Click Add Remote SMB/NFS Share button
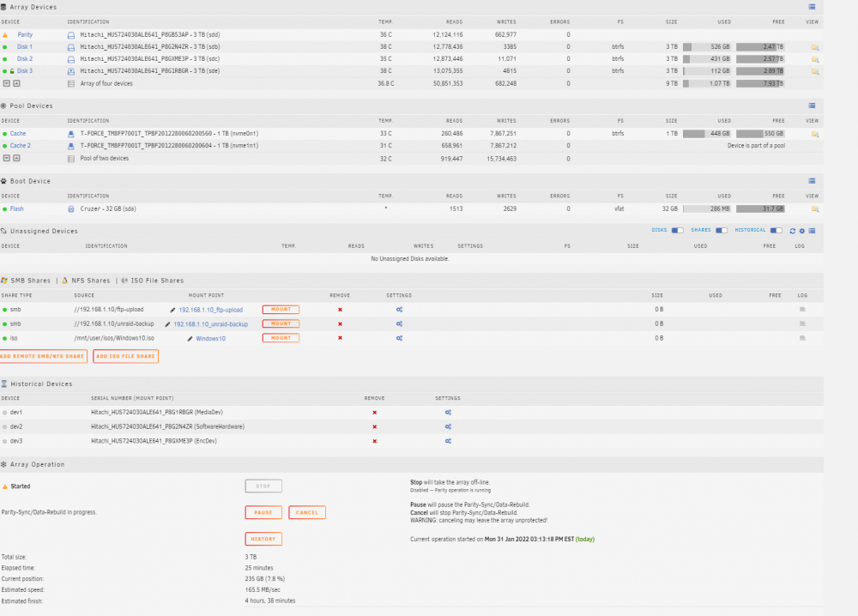 point(43,357)
